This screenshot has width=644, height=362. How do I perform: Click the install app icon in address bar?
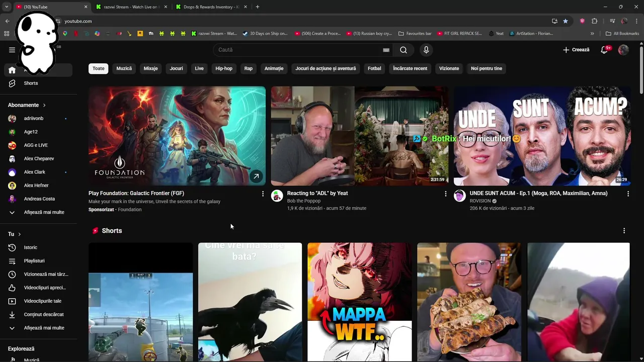[x=554, y=21]
